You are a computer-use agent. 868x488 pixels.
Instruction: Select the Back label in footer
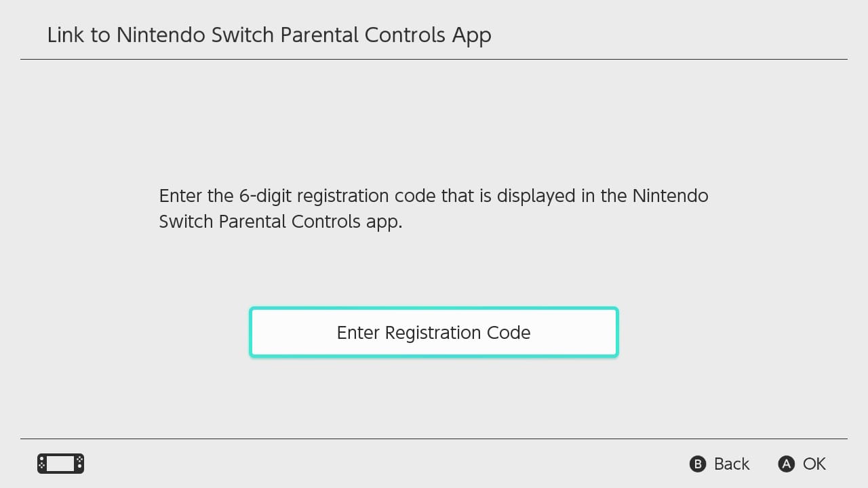pyautogui.click(x=731, y=464)
